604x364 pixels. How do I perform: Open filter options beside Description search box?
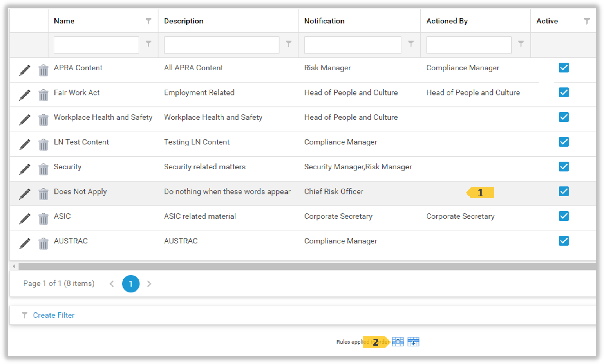click(x=289, y=44)
